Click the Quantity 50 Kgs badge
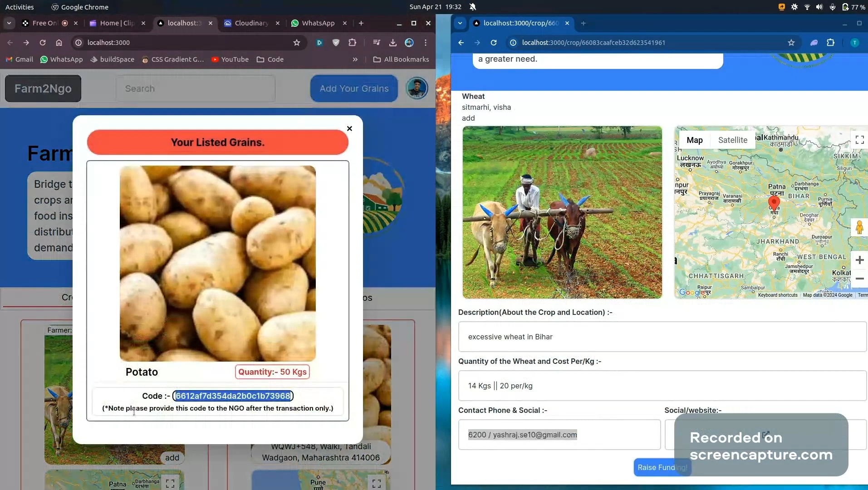 [272, 372]
